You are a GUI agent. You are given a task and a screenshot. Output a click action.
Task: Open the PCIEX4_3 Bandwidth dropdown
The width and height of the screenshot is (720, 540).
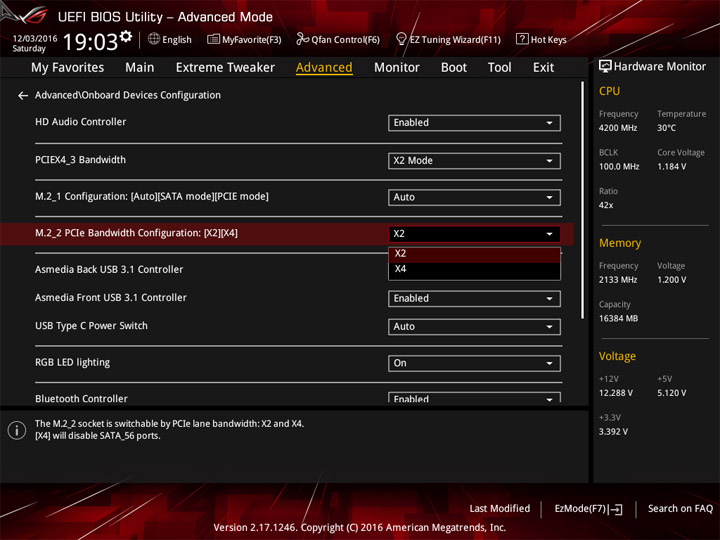[x=474, y=161]
